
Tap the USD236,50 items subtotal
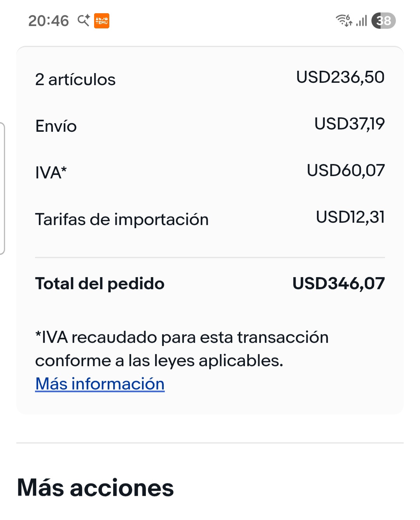(340, 77)
